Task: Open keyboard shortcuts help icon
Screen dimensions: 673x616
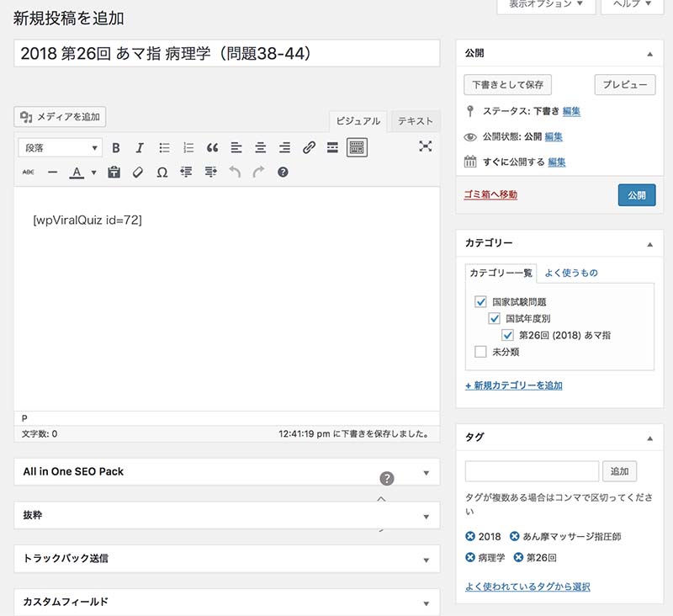Action: point(283,172)
